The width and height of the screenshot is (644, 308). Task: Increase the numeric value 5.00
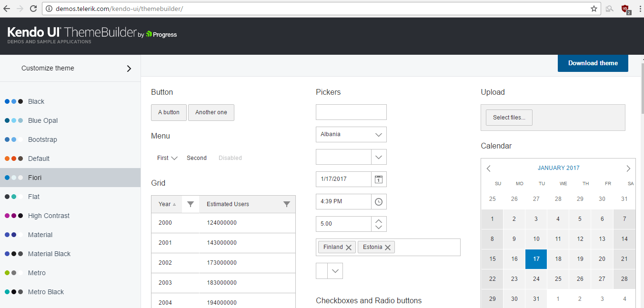point(379,220)
